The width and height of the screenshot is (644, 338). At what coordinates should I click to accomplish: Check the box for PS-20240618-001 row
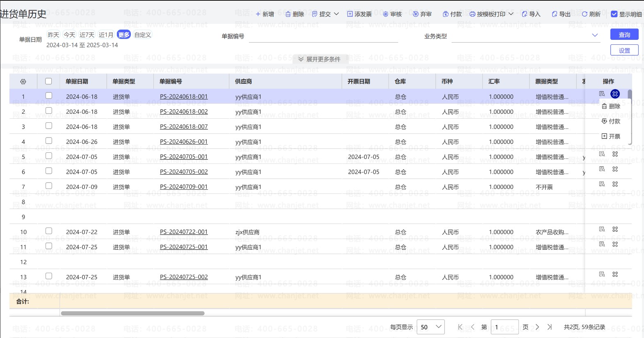coord(49,96)
